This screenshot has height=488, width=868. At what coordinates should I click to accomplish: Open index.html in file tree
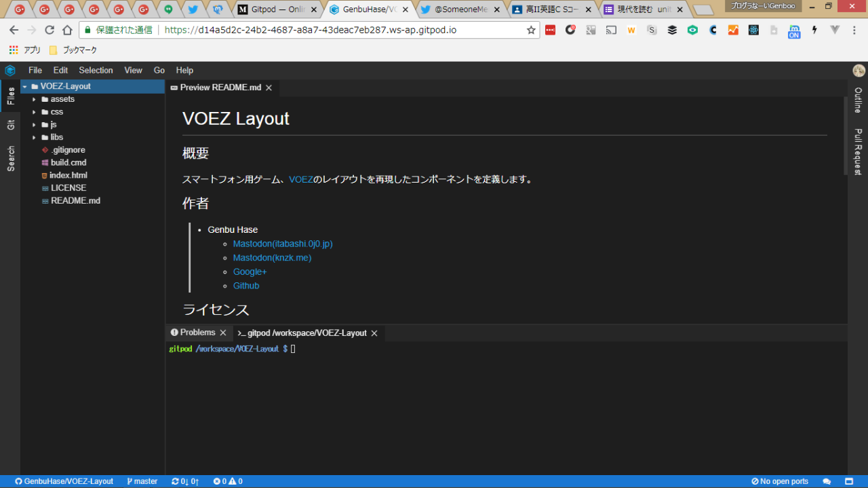tap(68, 175)
